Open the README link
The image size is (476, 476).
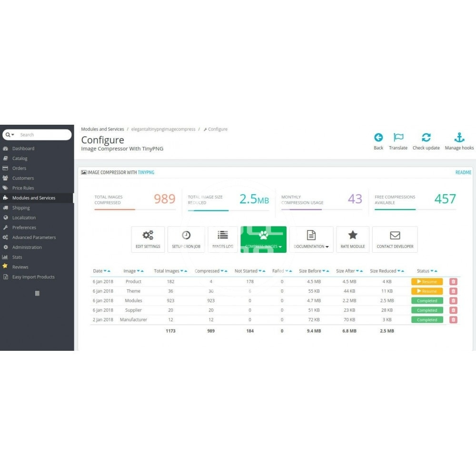463,172
